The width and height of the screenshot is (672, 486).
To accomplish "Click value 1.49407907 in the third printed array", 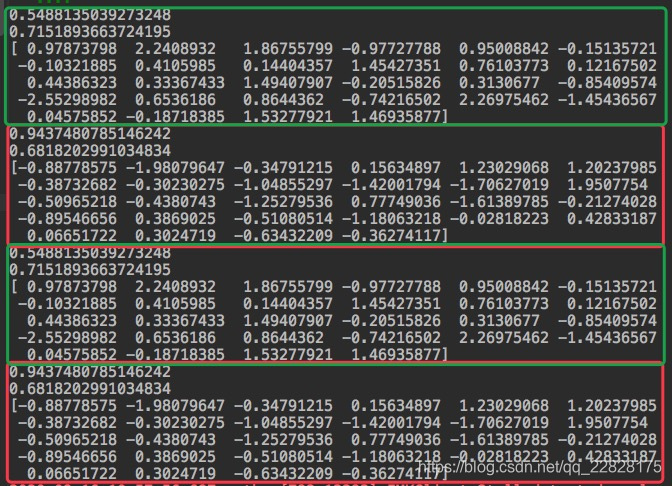I will tap(288, 321).
